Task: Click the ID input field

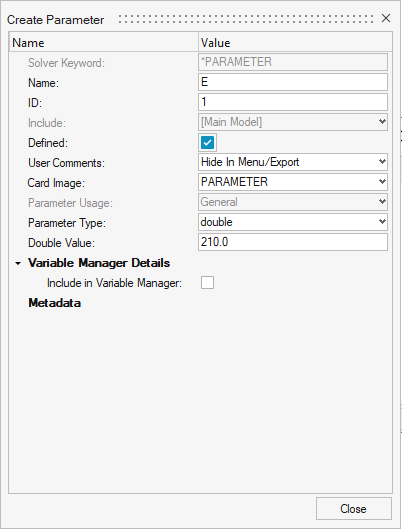Action: 293,102
